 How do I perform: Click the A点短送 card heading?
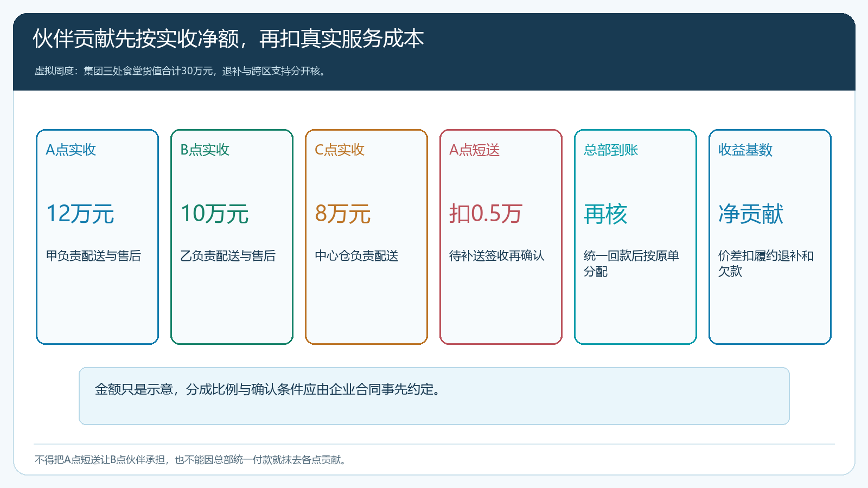tap(475, 150)
